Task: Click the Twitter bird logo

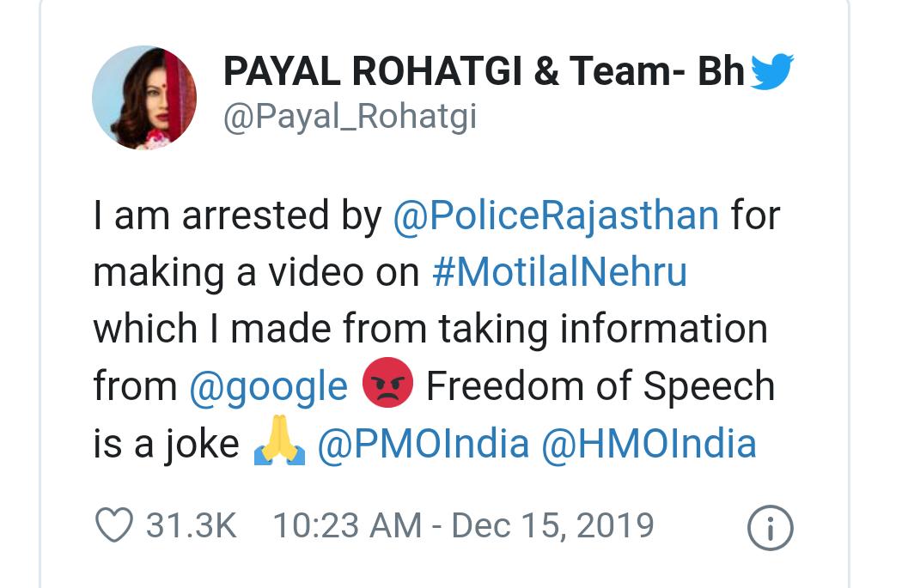Action: click(x=771, y=72)
